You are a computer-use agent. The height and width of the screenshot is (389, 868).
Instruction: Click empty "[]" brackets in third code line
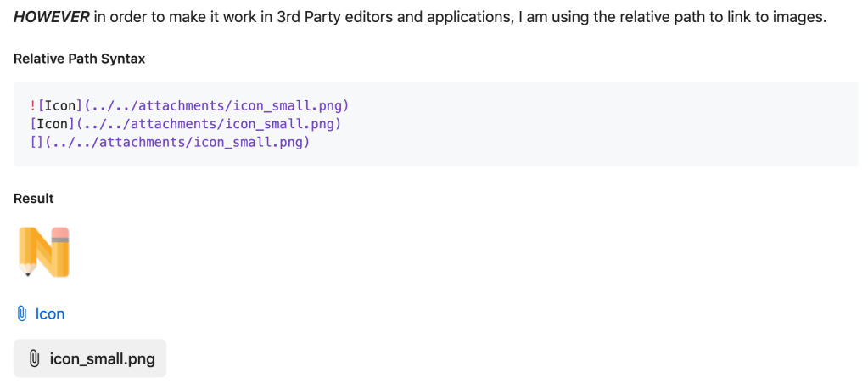click(x=35, y=142)
